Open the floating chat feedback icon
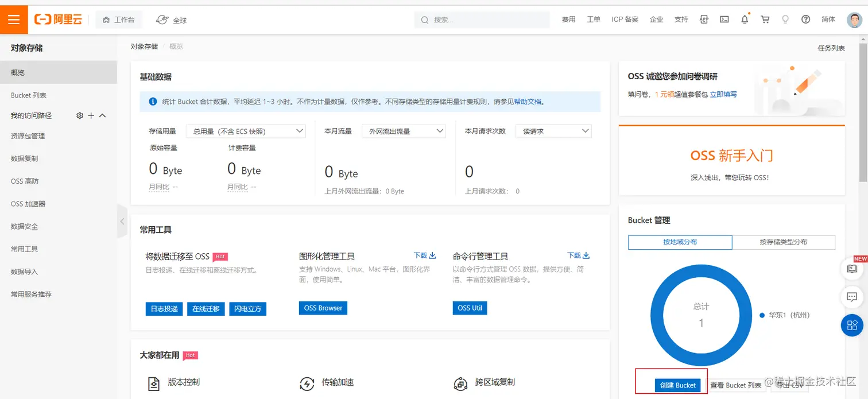868x399 pixels. tap(852, 297)
